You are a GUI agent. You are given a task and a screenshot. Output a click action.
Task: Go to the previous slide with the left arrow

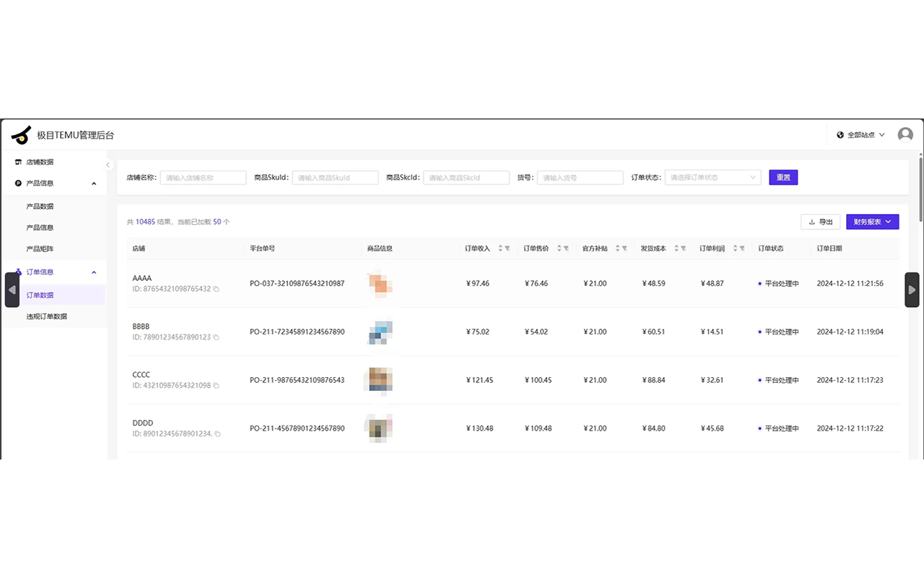click(12, 290)
